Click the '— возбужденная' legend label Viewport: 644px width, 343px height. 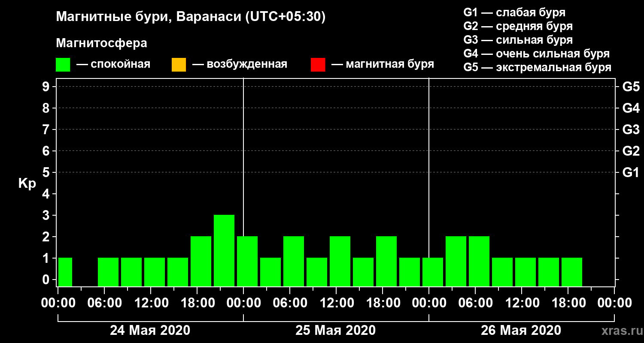pos(240,65)
